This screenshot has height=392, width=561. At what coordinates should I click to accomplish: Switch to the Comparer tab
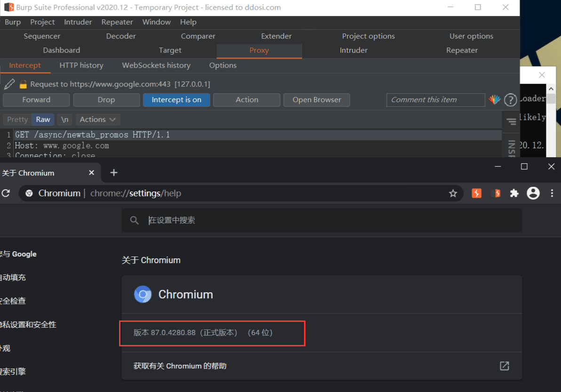198,36
